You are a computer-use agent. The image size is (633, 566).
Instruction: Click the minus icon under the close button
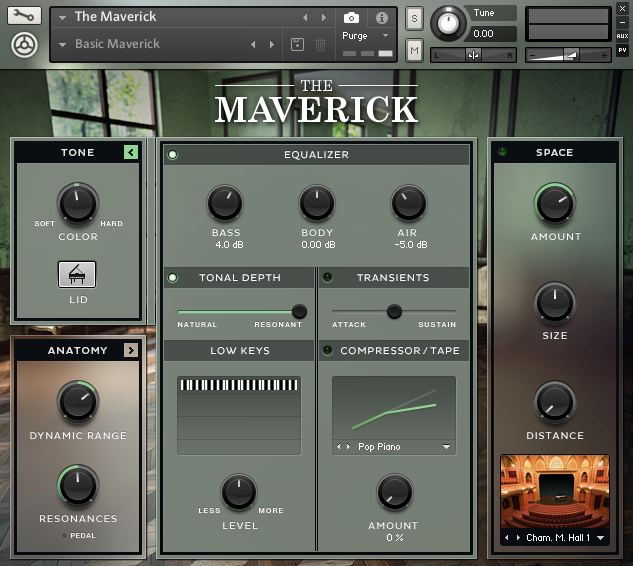pyautogui.click(x=622, y=23)
